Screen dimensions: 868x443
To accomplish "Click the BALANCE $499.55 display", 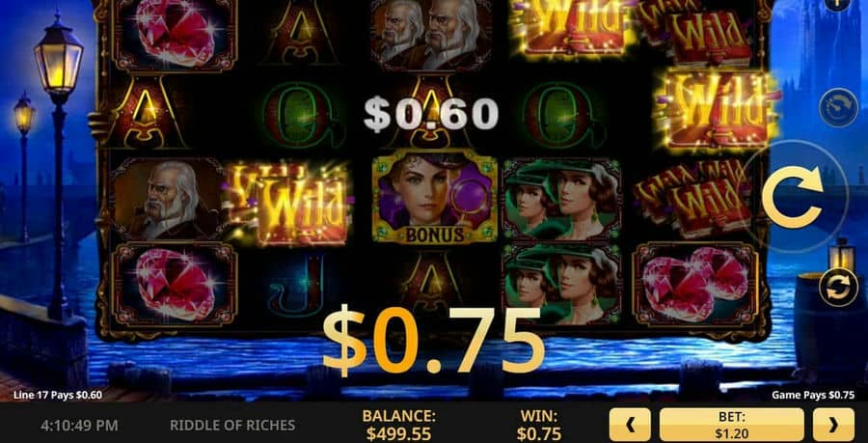I will (398, 425).
